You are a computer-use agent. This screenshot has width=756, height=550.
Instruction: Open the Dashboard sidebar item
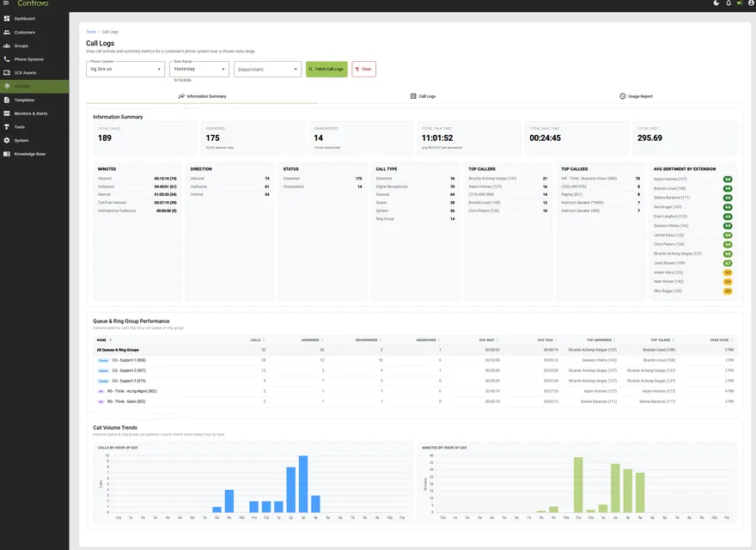(x=34, y=19)
